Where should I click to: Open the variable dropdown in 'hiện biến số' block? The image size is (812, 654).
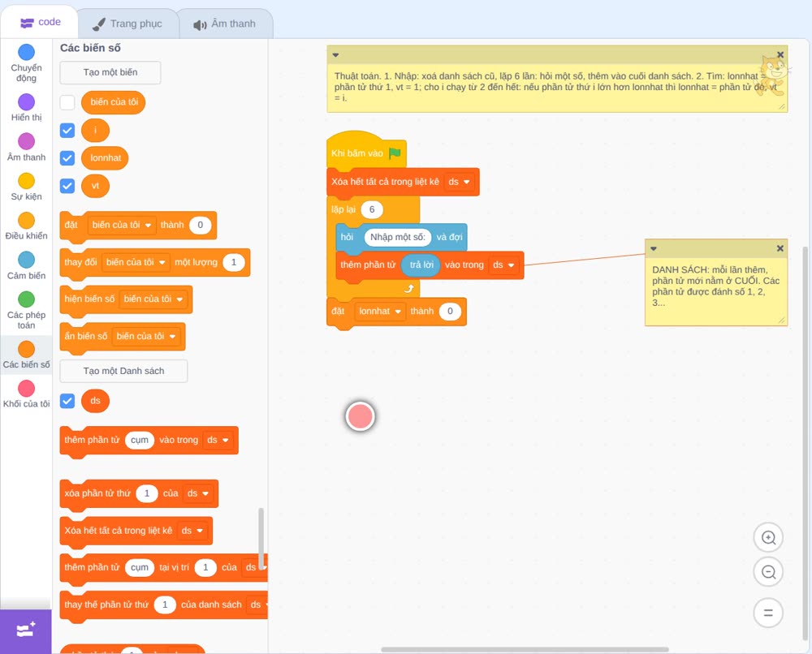(153, 299)
